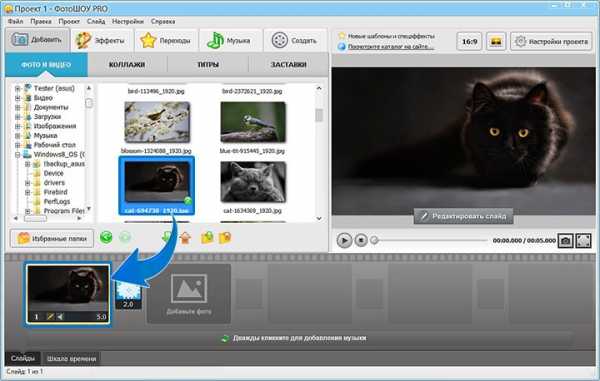Edit slide 1 via the pencil icon
Viewport: 600px width, 381px height.
(50, 317)
